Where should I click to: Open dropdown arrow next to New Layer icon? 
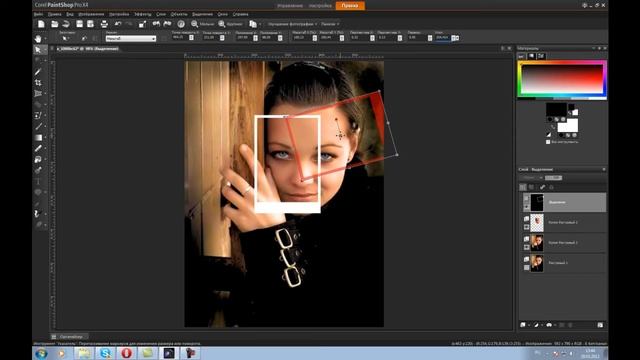529,325
